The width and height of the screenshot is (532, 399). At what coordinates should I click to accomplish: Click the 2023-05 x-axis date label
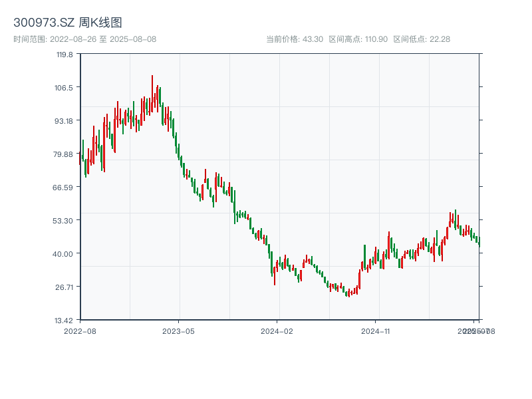[x=179, y=331]
